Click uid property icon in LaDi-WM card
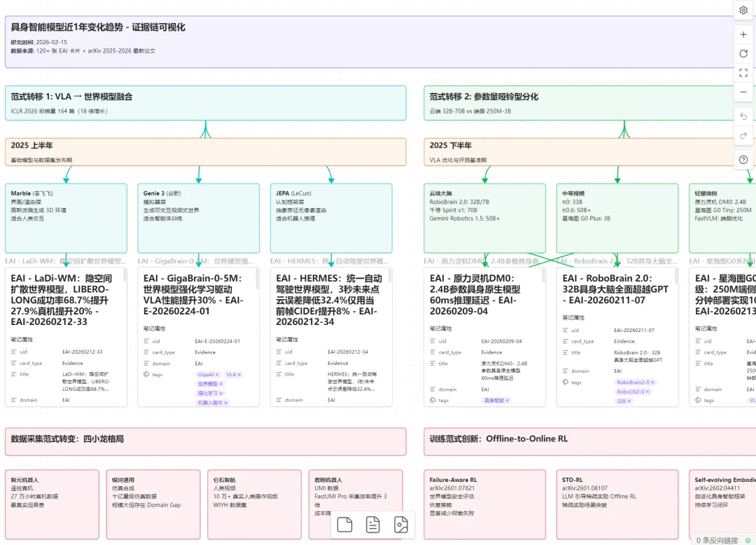Screen dimensions: 756x545 [x=14, y=352]
